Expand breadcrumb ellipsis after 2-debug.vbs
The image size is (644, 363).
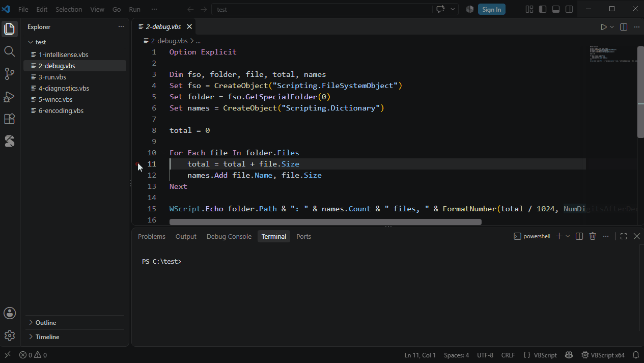pos(198,41)
